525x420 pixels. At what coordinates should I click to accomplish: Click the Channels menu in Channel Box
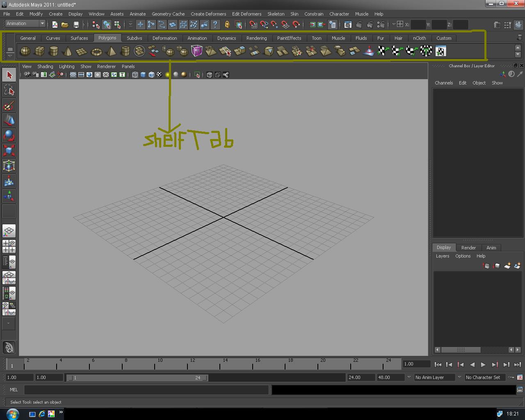tap(444, 82)
